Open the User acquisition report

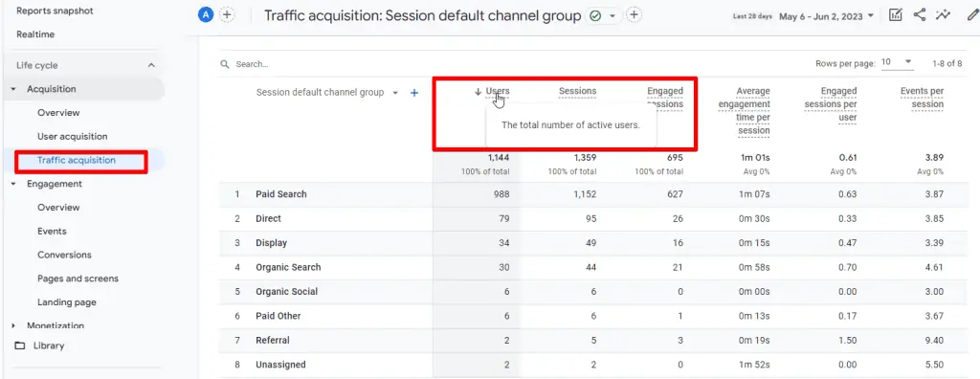tap(73, 136)
